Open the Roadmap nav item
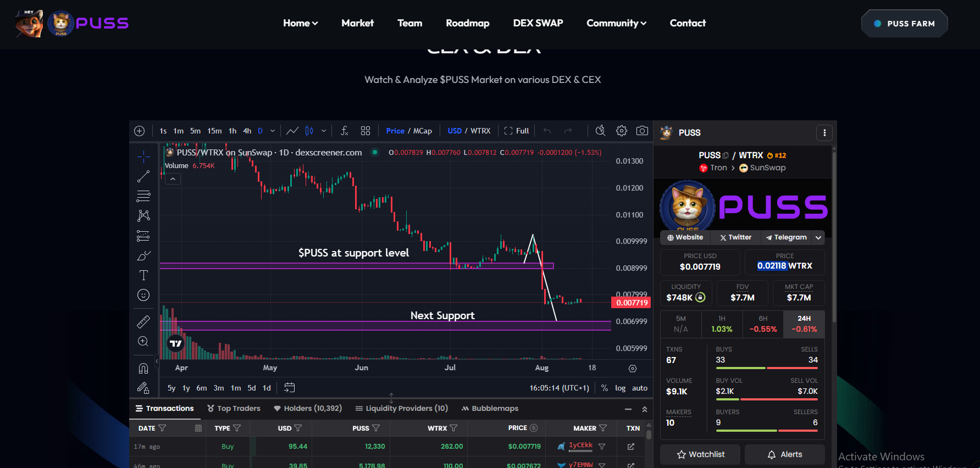The height and width of the screenshot is (468, 980). (x=468, y=23)
